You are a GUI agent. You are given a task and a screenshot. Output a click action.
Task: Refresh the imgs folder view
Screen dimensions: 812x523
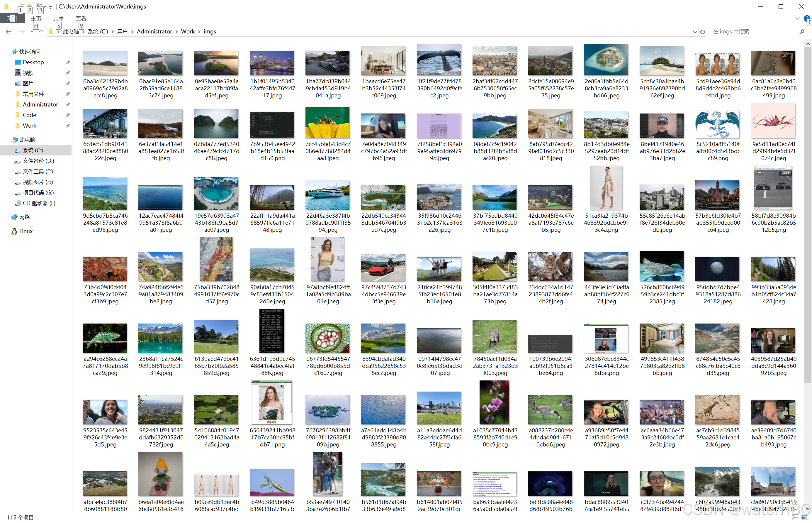[x=702, y=32]
